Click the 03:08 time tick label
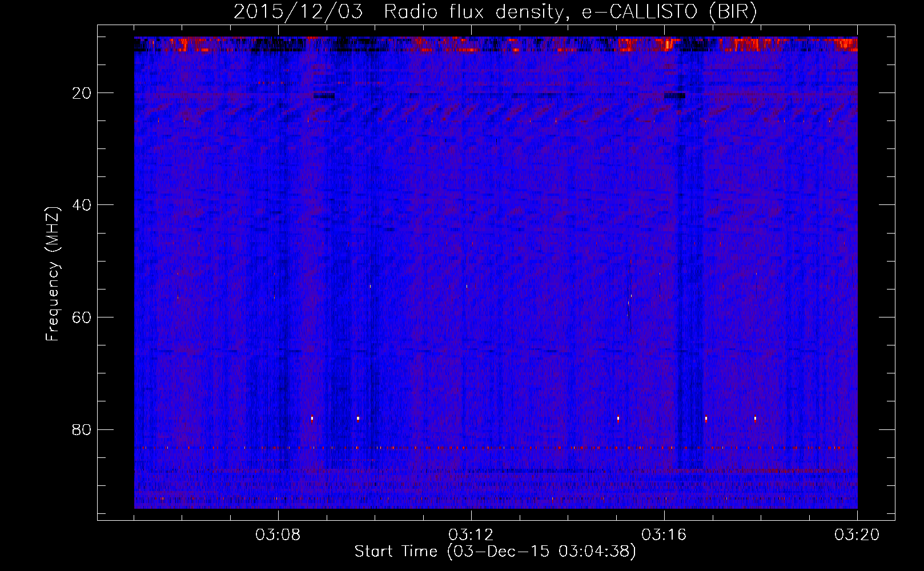 (x=278, y=535)
